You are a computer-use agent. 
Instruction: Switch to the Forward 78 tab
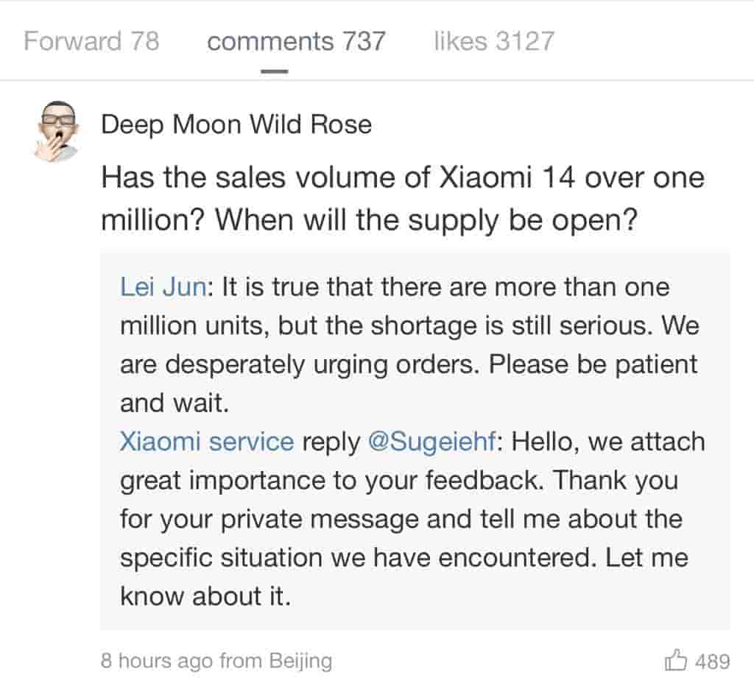coord(91,40)
